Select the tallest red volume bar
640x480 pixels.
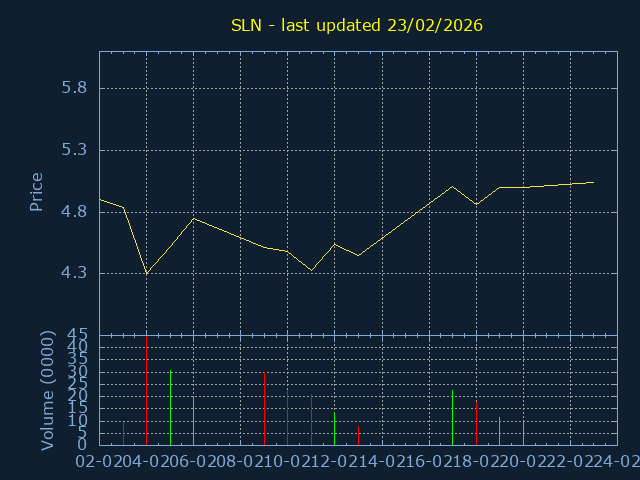147,390
